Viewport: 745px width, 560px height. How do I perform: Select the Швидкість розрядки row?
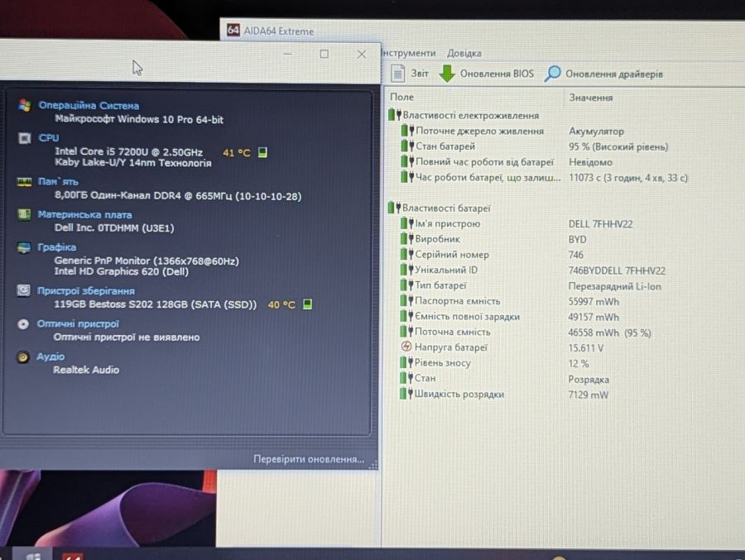tap(503, 395)
